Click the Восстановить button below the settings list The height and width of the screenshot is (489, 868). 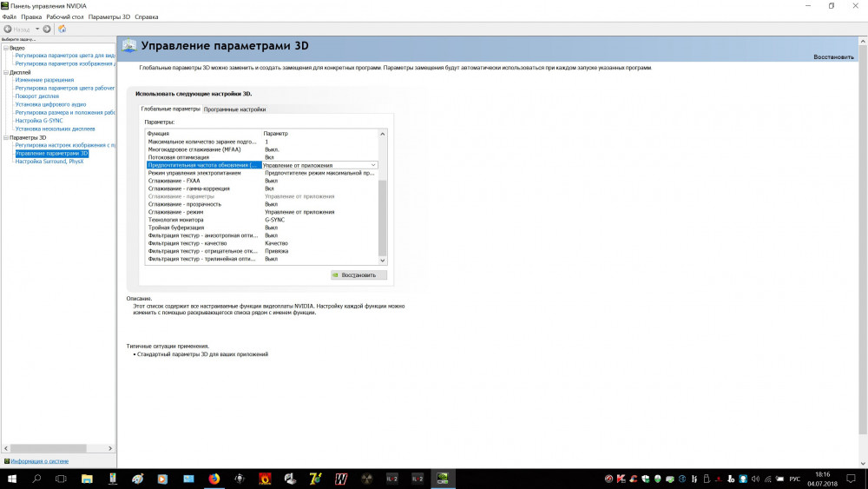coord(358,274)
